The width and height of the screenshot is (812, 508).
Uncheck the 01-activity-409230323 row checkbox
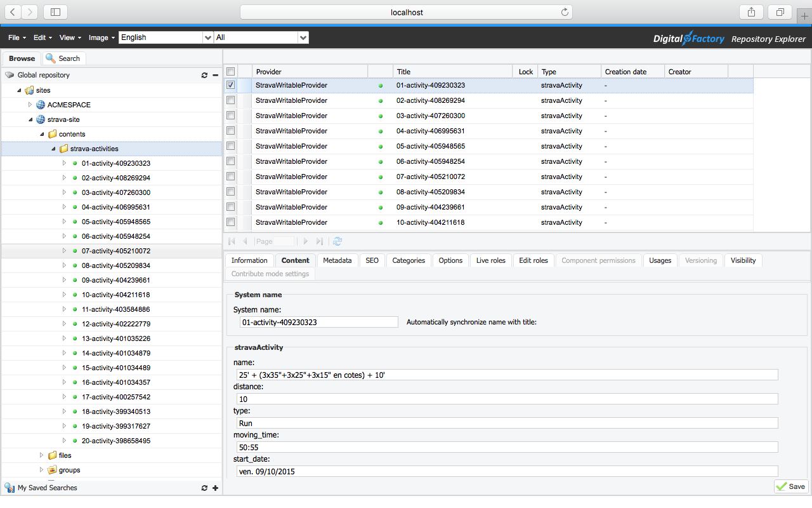(x=230, y=85)
